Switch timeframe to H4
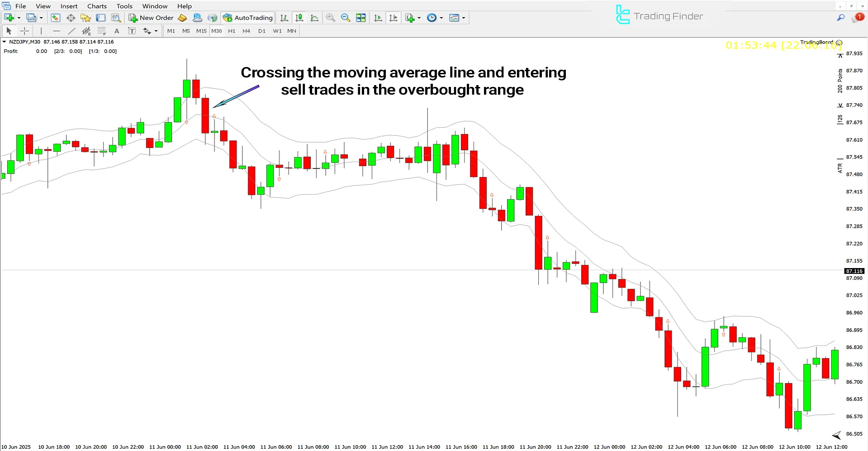The width and height of the screenshot is (868, 451). click(247, 31)
